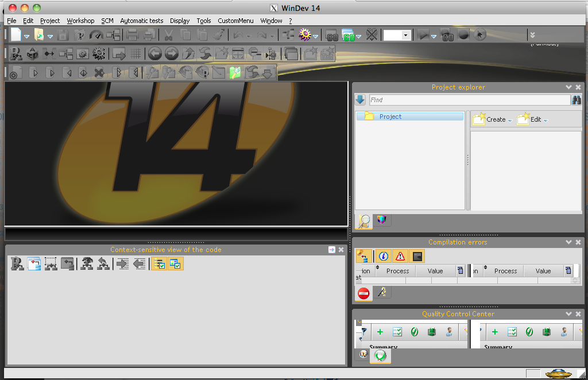This screenshot has height=380, width=588.
Task: Click the grid display icon
Action: (x=136, y=54)
